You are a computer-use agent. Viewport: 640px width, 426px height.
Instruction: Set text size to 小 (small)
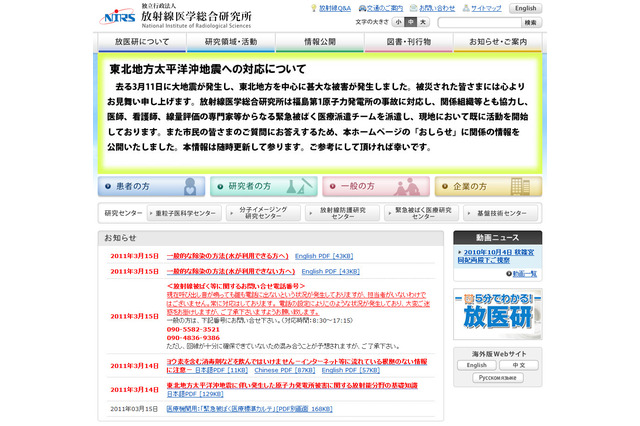click(398, 21)
